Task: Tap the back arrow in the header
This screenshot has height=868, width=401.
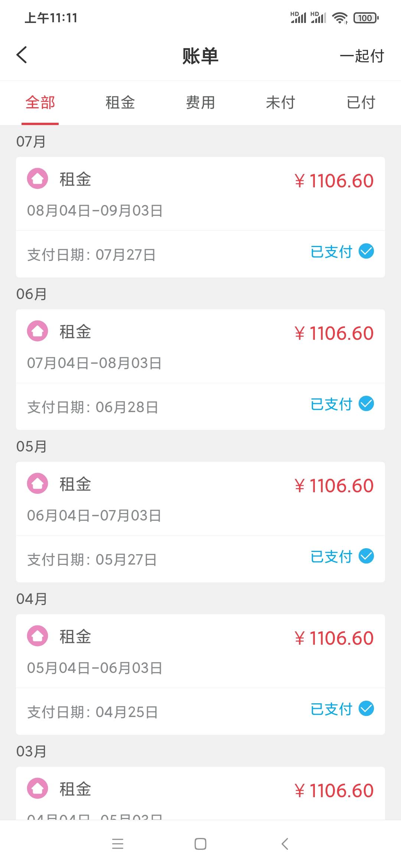Action: [x=22, y=55]
